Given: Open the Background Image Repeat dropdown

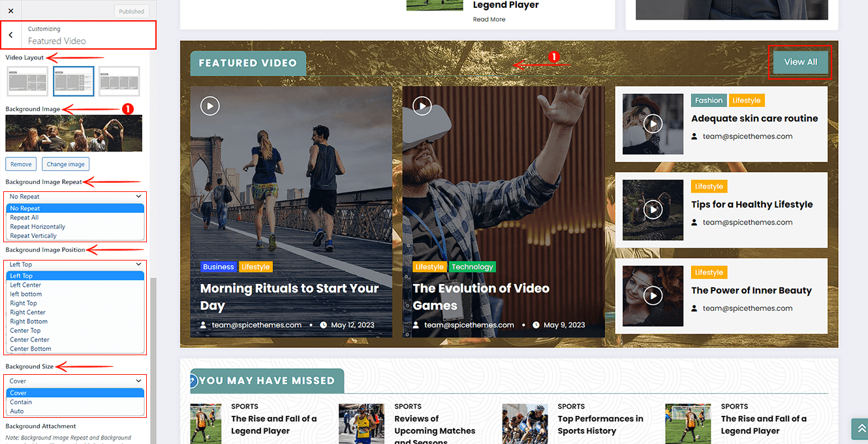Looking at the screenshot, I should [75, 197].
